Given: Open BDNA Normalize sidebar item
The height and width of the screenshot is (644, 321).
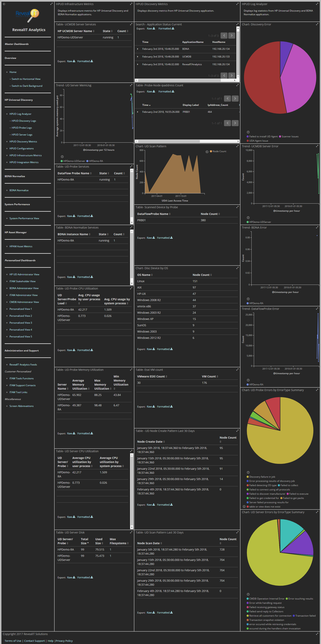Looking at the screenshot, I should coord(19,190).
